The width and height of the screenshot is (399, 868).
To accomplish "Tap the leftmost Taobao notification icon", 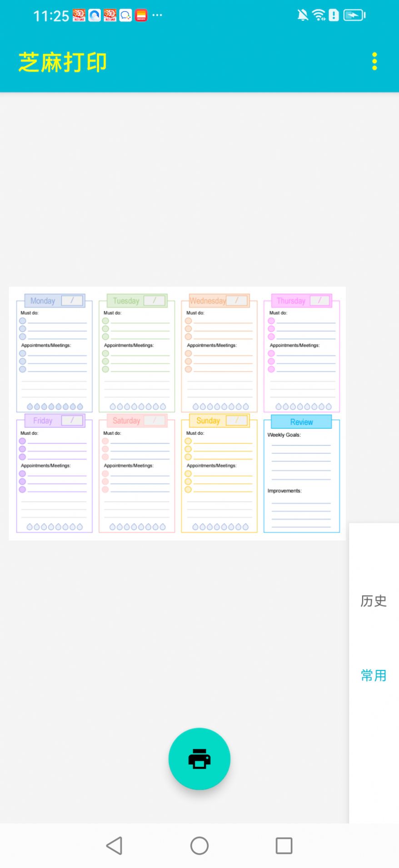I will coord(79,15).
